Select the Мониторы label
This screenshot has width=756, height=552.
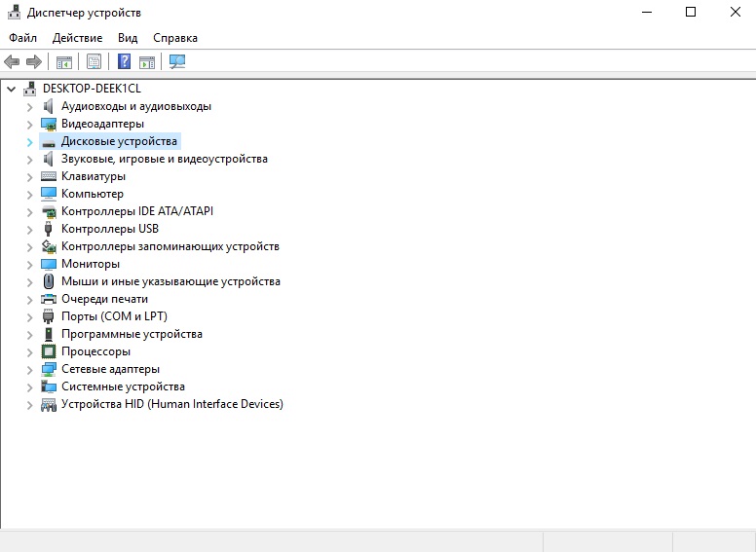(91, 264)
